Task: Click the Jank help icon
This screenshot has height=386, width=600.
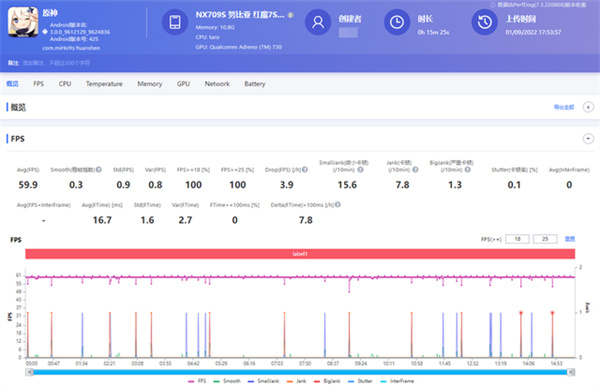Action: (415, 169)
